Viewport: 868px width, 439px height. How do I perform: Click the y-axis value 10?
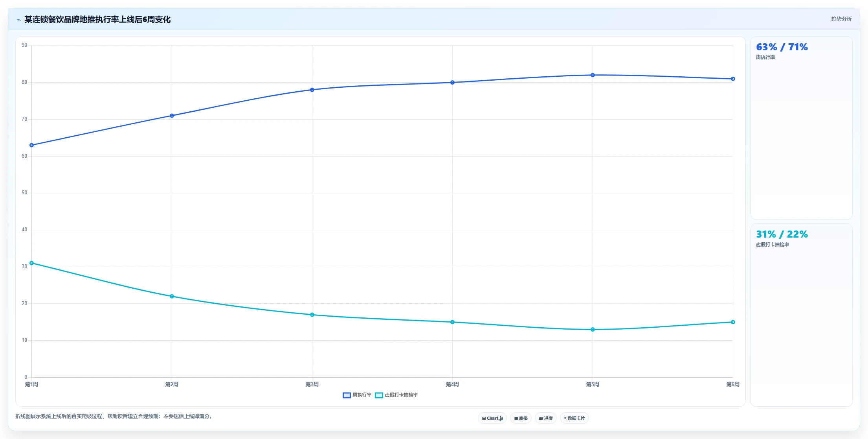pyautogui.click(x=24, y=340)
